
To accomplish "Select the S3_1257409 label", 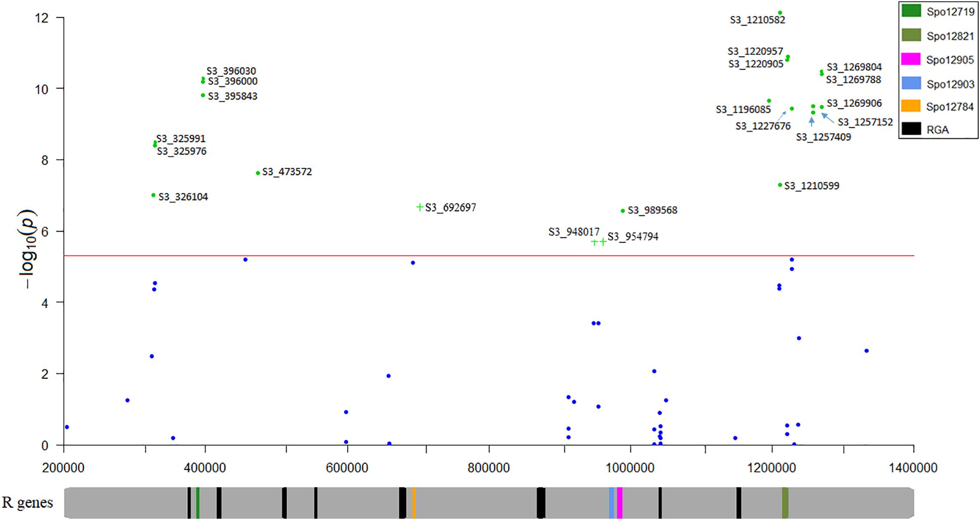I will point(823,137).
